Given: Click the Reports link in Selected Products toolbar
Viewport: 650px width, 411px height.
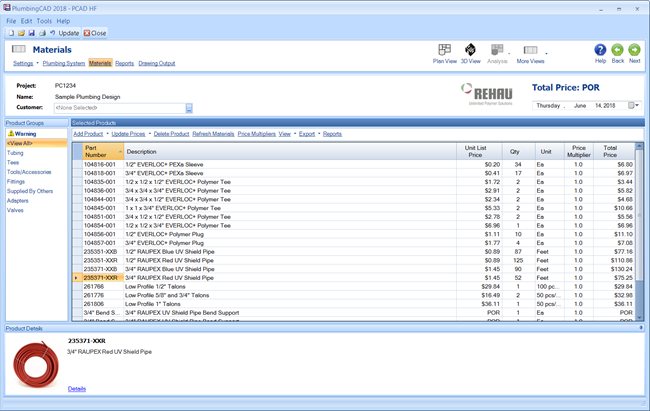Looking at the screenshot, I should click(x=332, y=134).
